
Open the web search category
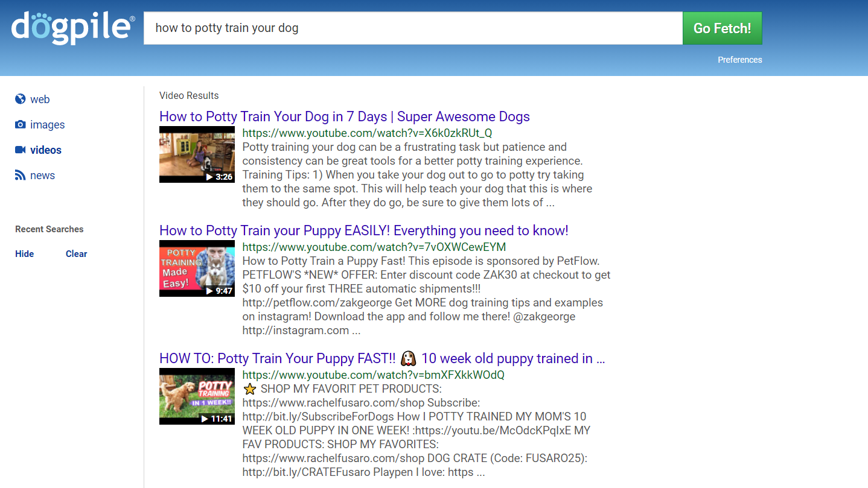[x=40, y=100]
